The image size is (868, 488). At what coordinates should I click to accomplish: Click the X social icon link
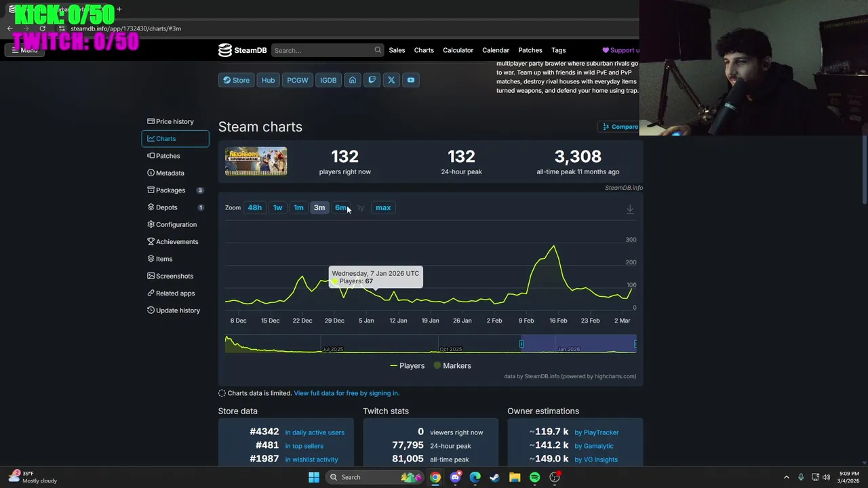(391, 80)
